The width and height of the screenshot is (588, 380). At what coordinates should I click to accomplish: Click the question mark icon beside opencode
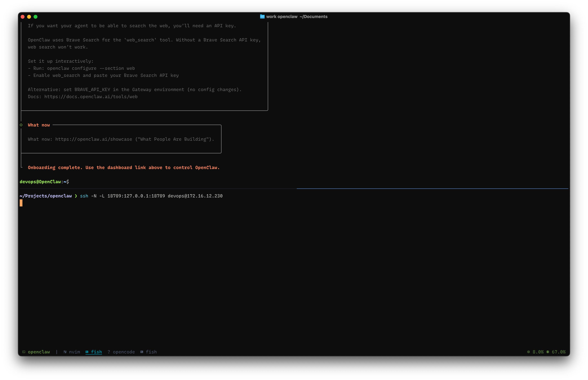(x=109, y=352)
